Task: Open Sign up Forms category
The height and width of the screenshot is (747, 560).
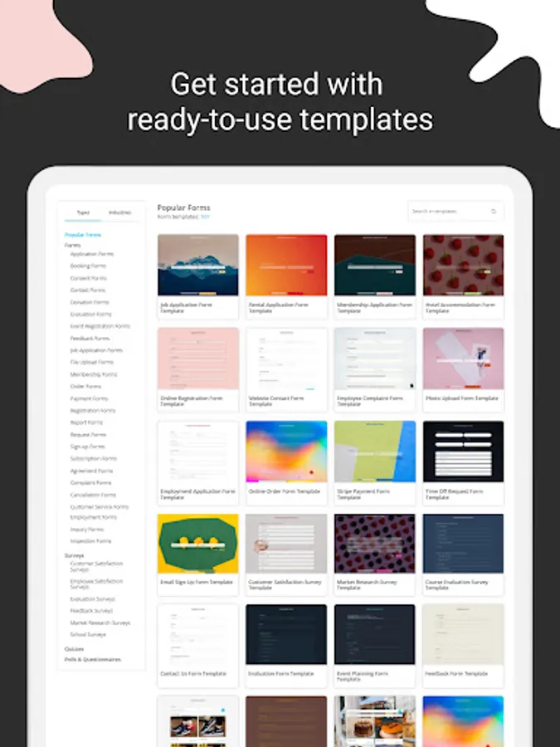Action: [88, 447]
